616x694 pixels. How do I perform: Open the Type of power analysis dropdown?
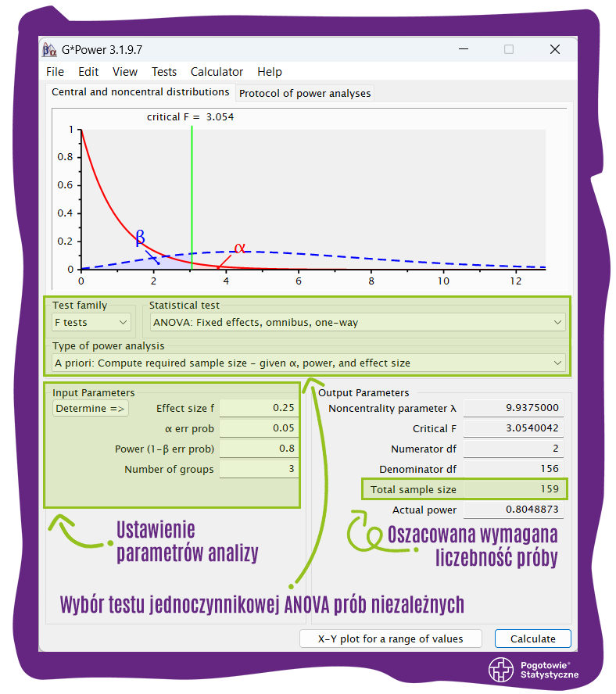(309, 363)
